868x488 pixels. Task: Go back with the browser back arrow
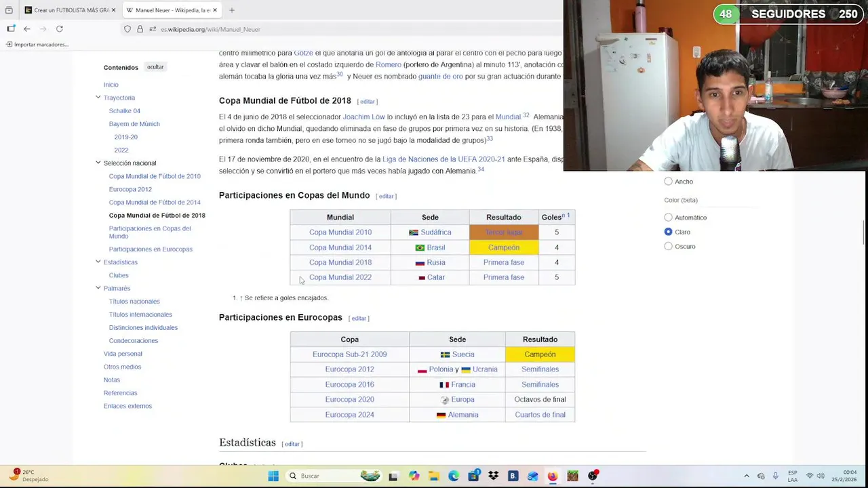click(x=27, y=29)
